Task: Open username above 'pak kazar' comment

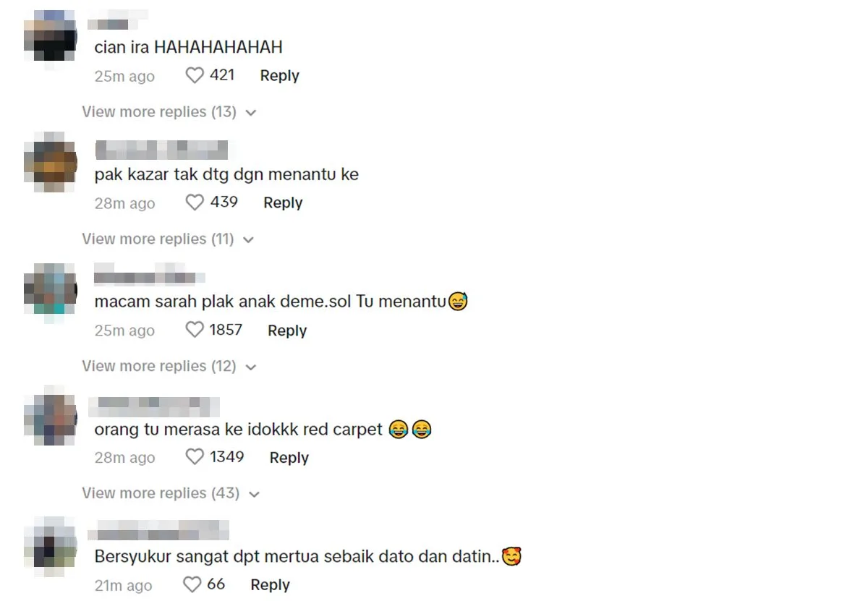Action: [161, 150]
